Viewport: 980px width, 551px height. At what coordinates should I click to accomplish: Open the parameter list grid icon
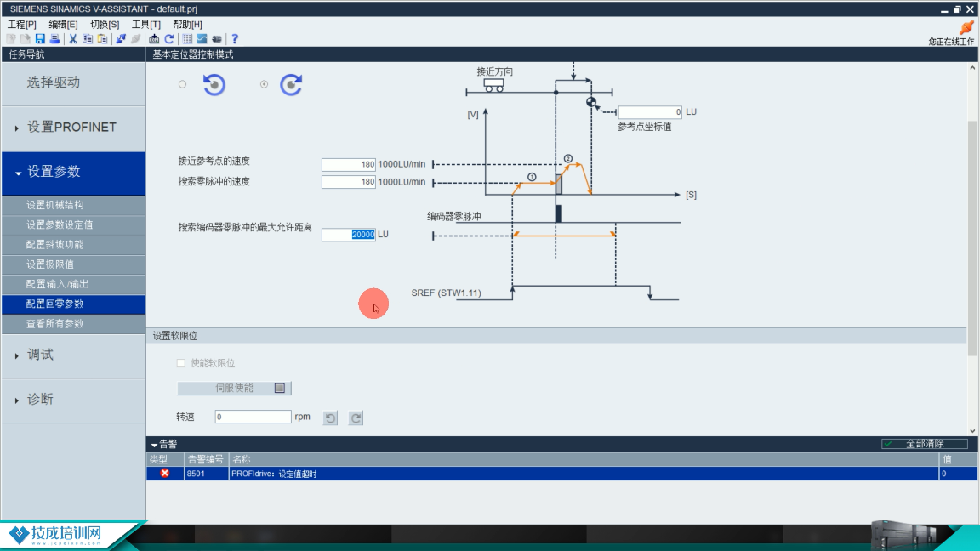tap(187, 39)
